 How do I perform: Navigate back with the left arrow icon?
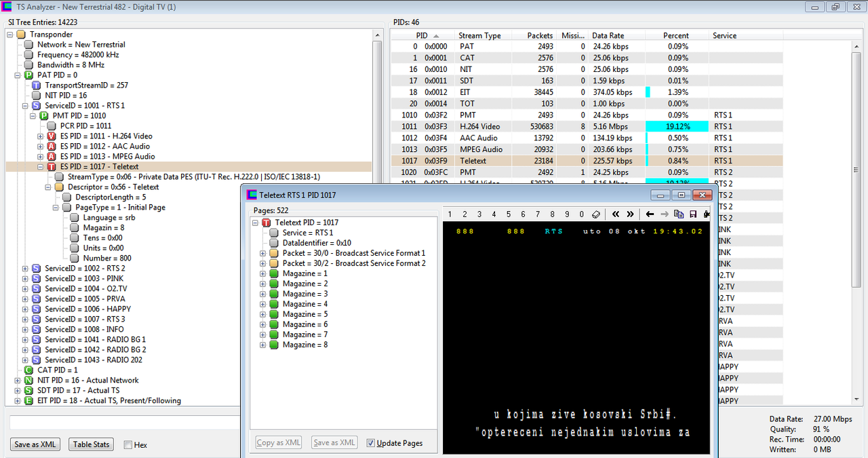650,214
